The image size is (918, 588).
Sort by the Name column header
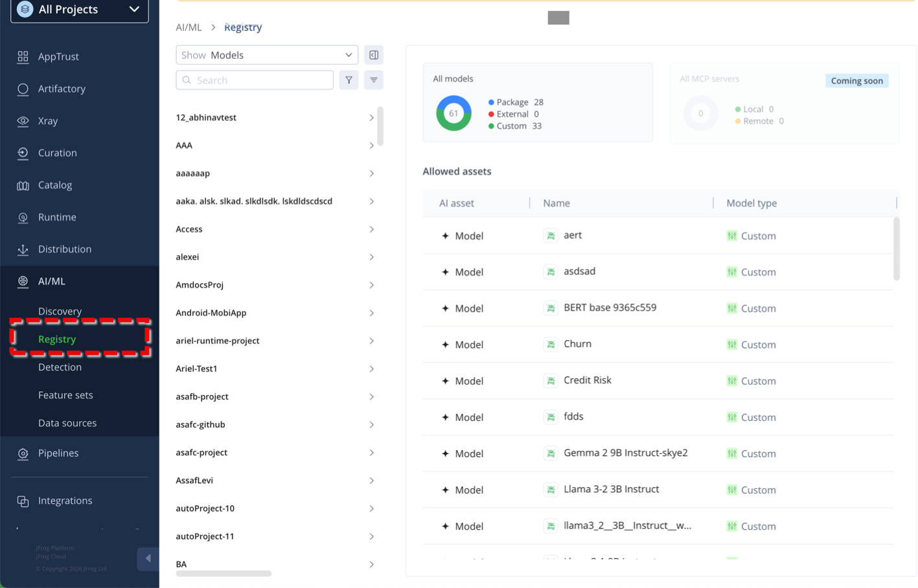[x=557, y=203]
